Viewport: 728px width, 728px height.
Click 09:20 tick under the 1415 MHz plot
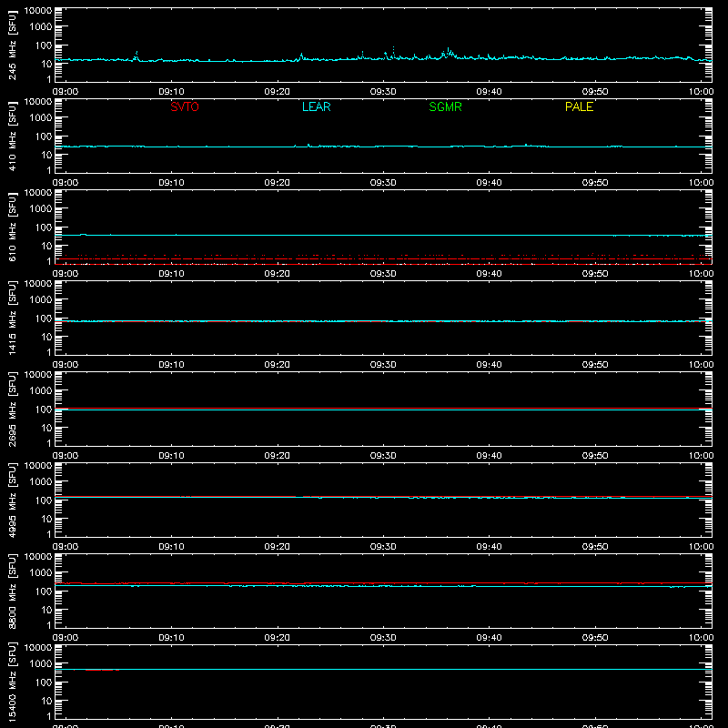(278, 365)
